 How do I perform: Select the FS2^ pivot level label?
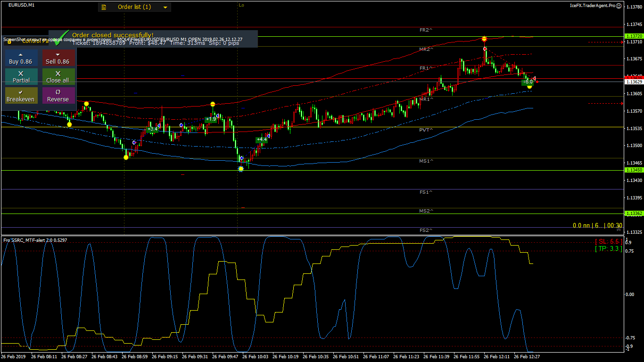(426, 230)
